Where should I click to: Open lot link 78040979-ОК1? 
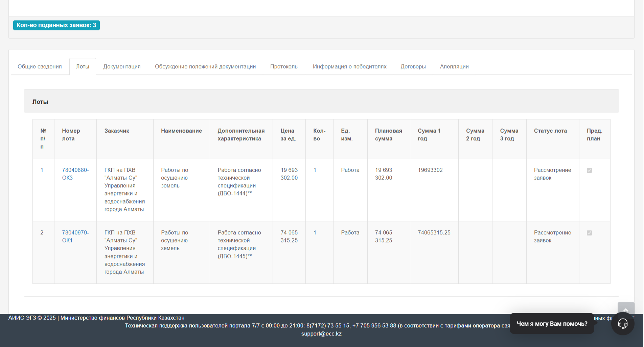coord(75,236)
